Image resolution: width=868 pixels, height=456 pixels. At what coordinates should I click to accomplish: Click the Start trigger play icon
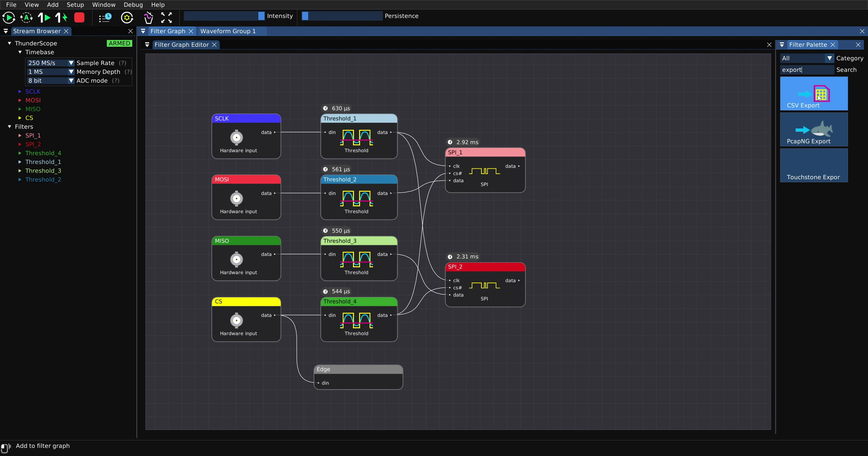coord(9,18)
